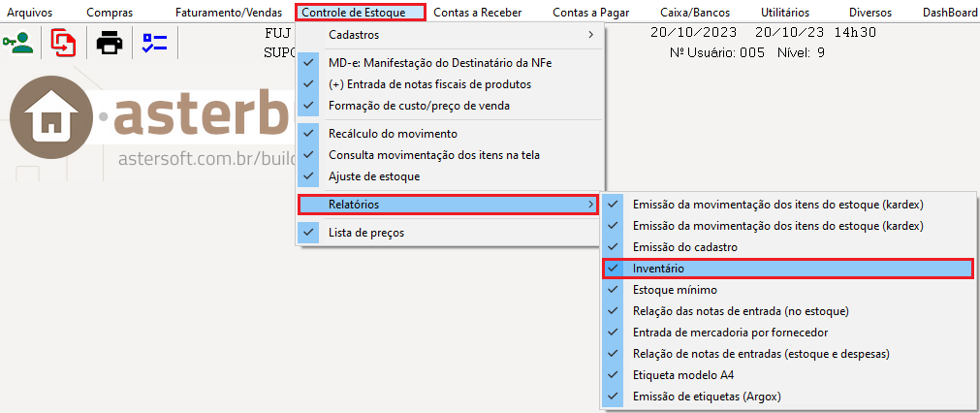
Task: Click the red copy documents icon
Action: 63,43
